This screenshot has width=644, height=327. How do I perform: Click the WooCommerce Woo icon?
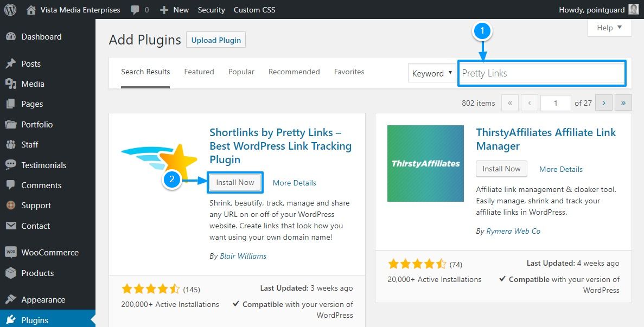click(11, 252)
